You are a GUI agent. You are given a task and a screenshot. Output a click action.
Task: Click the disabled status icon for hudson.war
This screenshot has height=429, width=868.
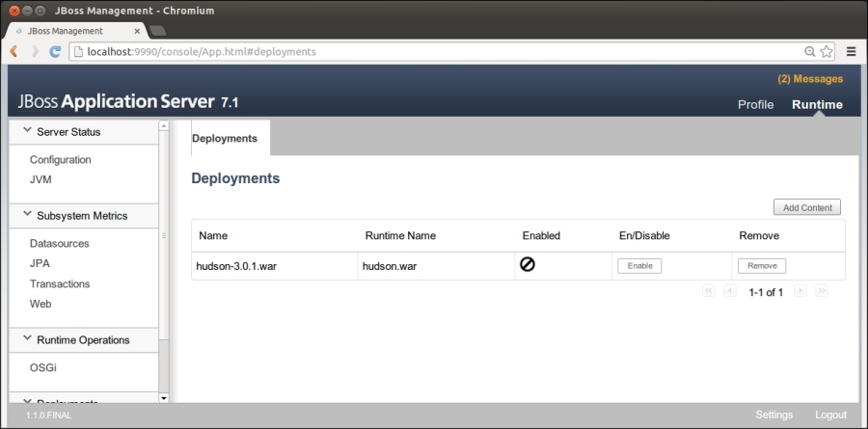click(528, 264)
